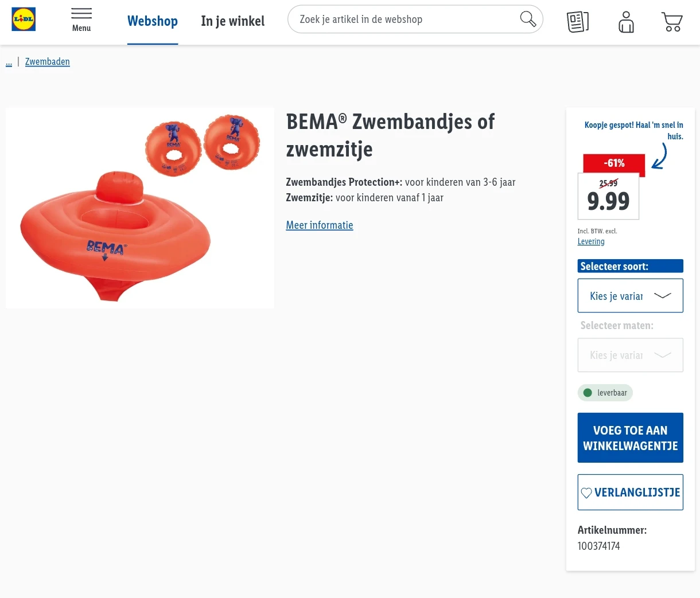Focus the webshop search input field
Viewport: 700px width, 598px height.
[402, 19]
